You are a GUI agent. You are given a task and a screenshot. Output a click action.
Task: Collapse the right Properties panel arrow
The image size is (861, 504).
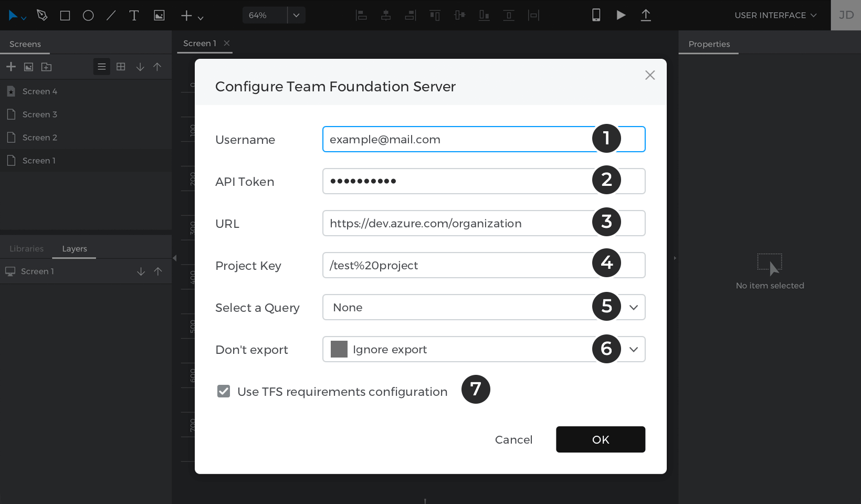pyautogui.click(x=675, y=258)
